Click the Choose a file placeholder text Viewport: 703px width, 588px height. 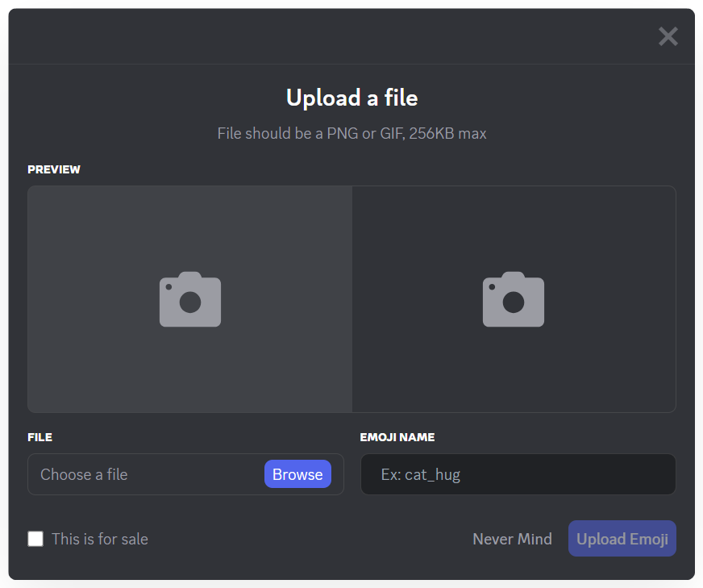click(84, 474)
